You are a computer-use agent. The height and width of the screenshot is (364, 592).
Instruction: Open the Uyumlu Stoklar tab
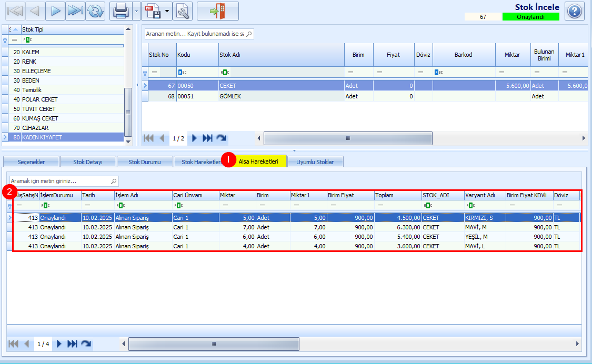click(x=315, y=162)
